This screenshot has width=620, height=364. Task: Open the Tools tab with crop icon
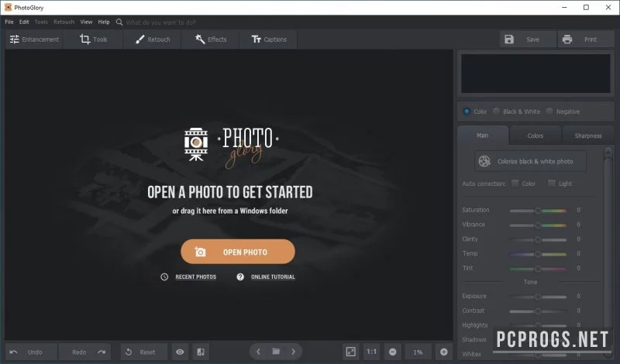coord(93,39)
